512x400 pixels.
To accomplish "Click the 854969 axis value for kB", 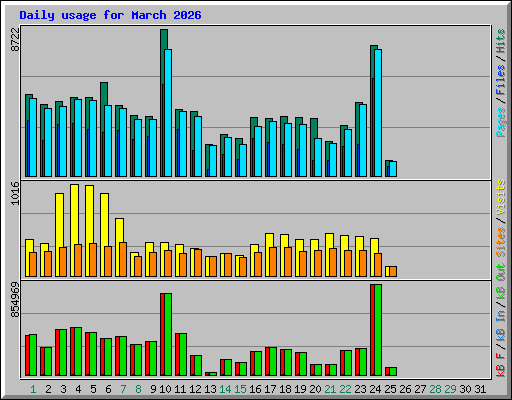I will pyautogui.click(x=15, y=299).
